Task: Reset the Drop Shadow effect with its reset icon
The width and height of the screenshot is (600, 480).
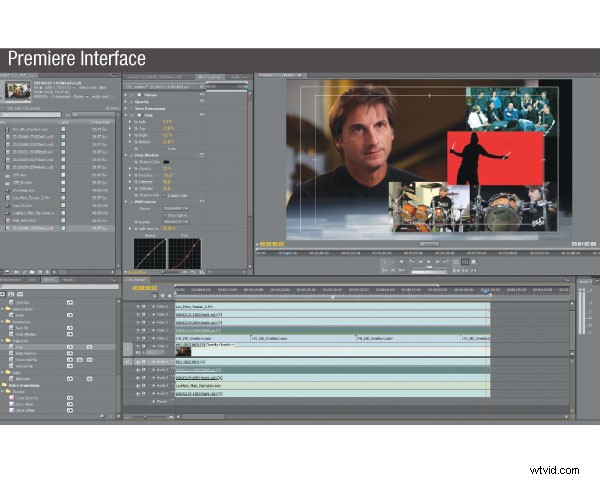Action: click(202, 155)
